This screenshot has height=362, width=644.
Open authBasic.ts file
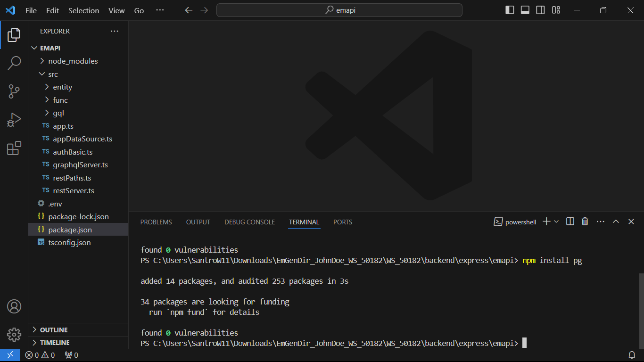(78, 152)
